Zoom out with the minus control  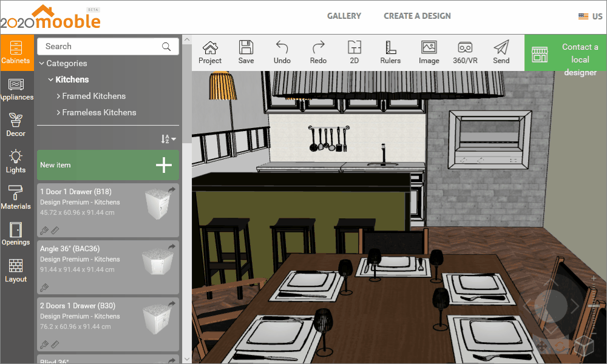[594, 334]
